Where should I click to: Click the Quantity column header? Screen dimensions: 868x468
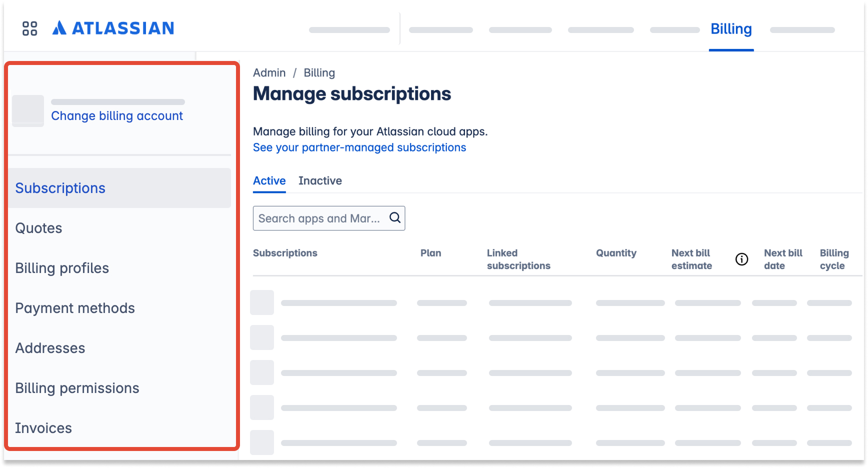tap(616, 253)
